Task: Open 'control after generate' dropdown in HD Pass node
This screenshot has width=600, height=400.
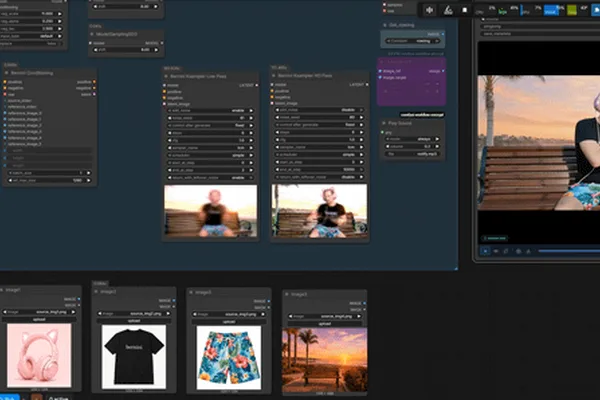Action: coord(319,125)
